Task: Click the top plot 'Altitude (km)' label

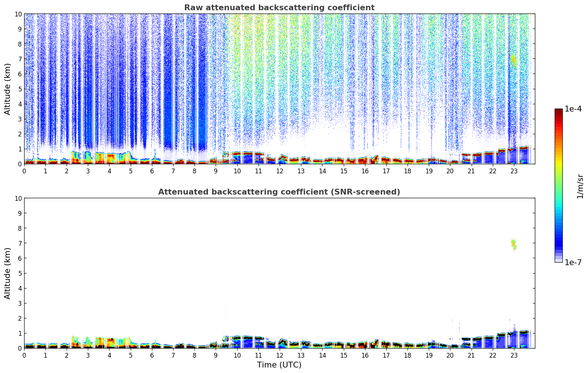Action: pyautogui.click(x=8, y=89)
